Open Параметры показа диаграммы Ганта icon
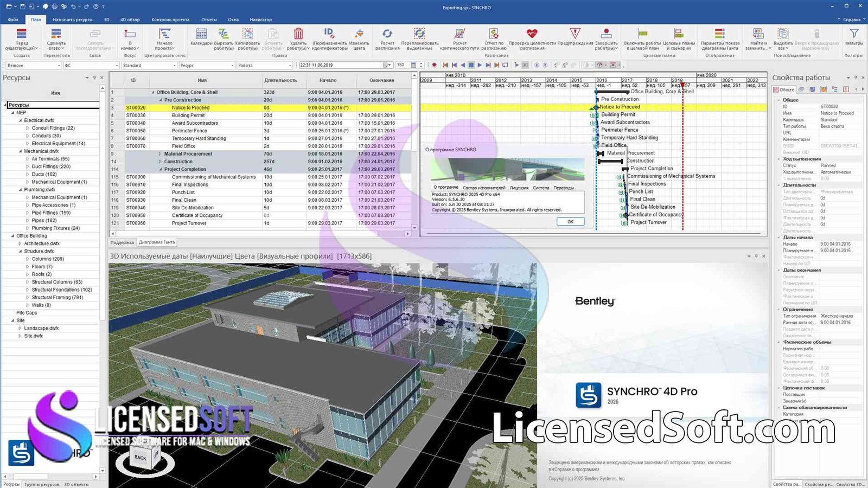Image resolution: width=868 pixels, height=488 pixels. coord(720,34)
